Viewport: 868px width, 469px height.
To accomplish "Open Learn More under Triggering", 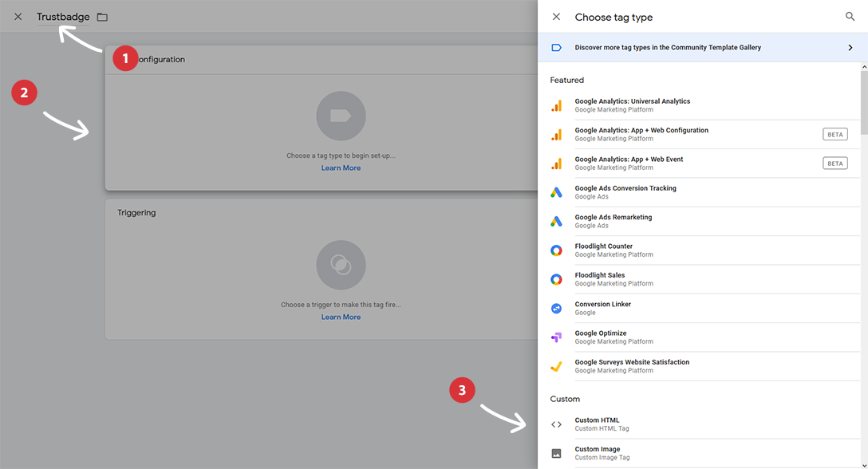I will (341, 317).
